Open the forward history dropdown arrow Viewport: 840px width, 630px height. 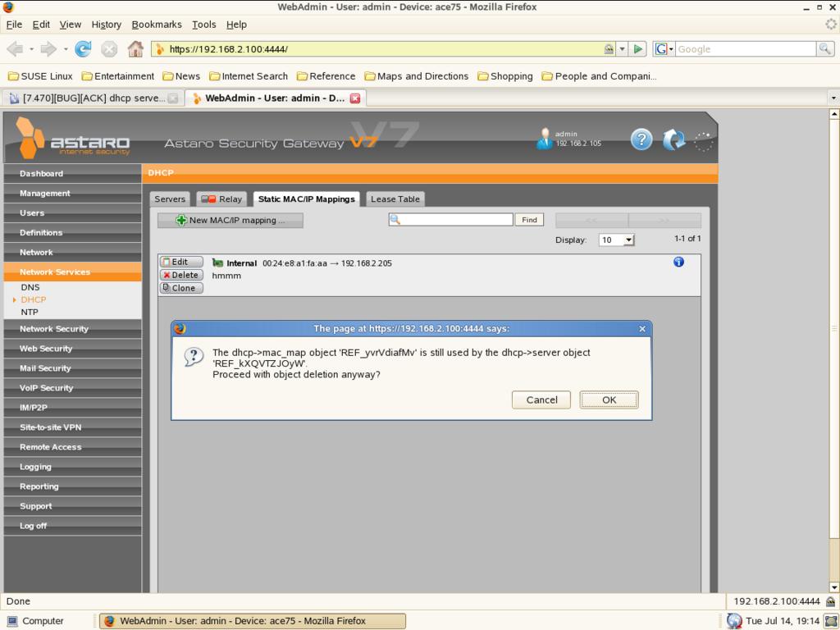tap(66, 49)
